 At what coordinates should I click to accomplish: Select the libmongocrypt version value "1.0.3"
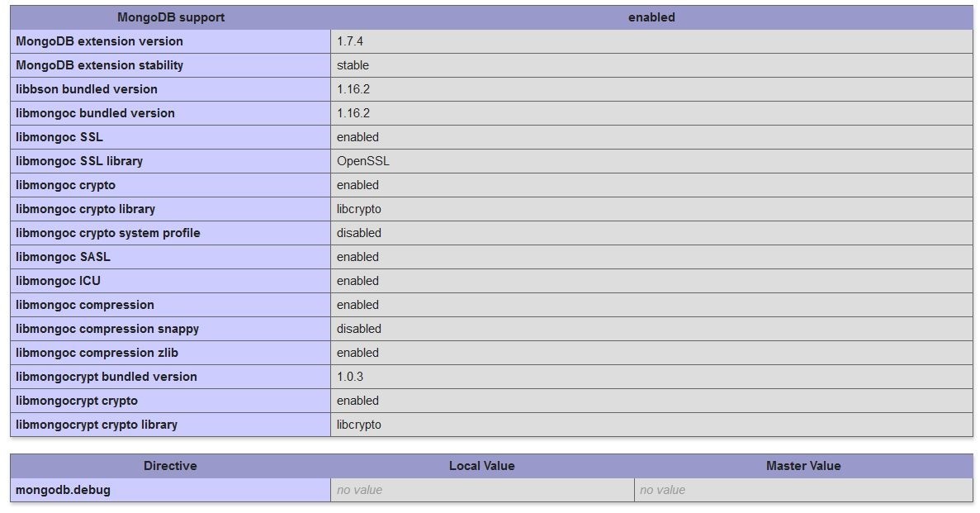click(x=350, y=377)
